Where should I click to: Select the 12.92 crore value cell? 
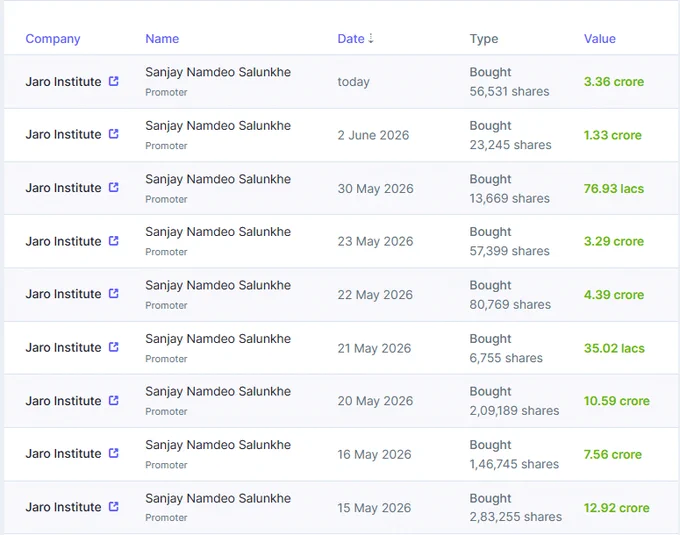pyautogui.click(x=617, y=508)
